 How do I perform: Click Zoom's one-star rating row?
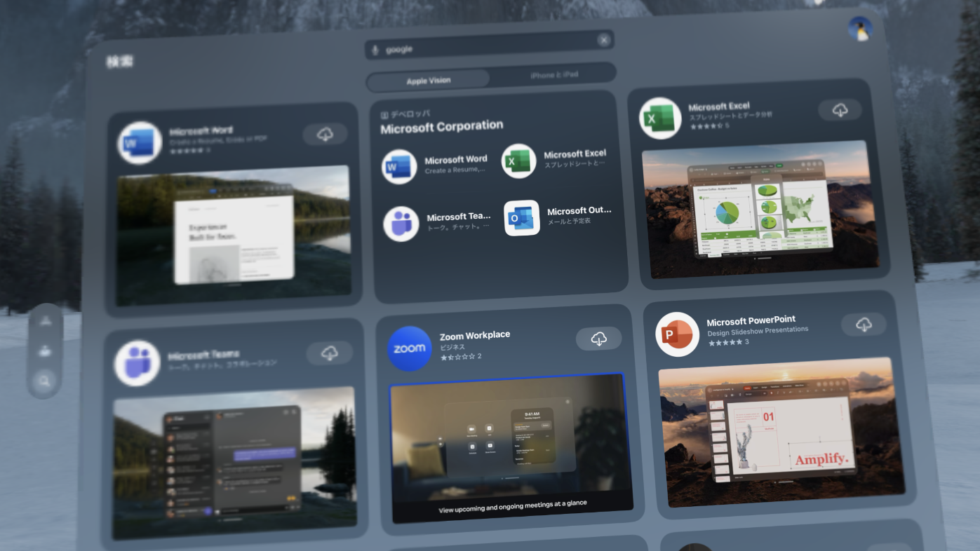click(x=460, y=357)
